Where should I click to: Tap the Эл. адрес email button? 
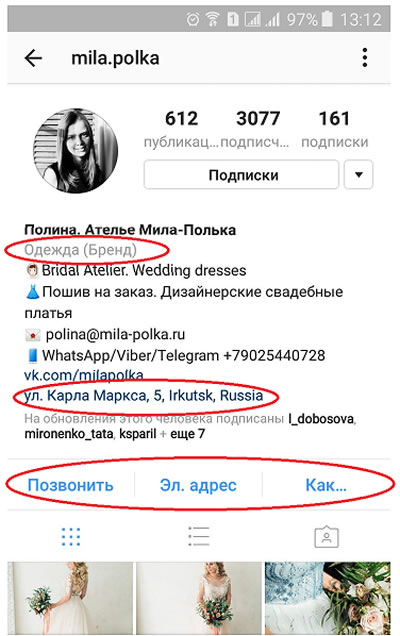pyautogui.click(x=198, y=485)
